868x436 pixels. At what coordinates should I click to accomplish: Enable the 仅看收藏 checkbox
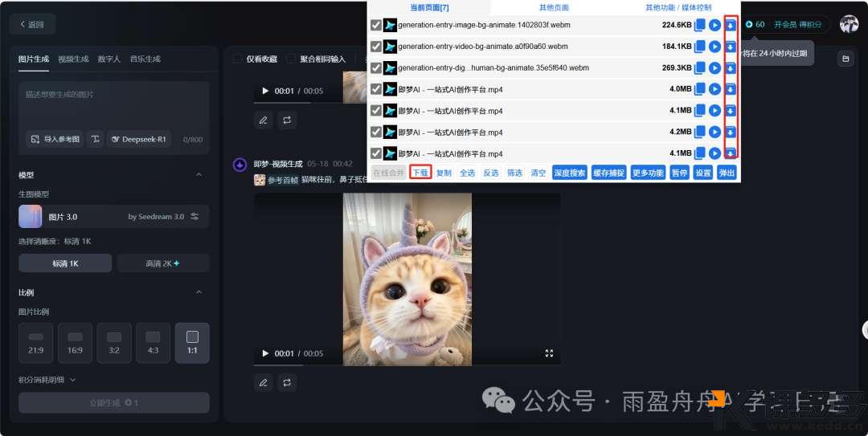pos(237,59)
